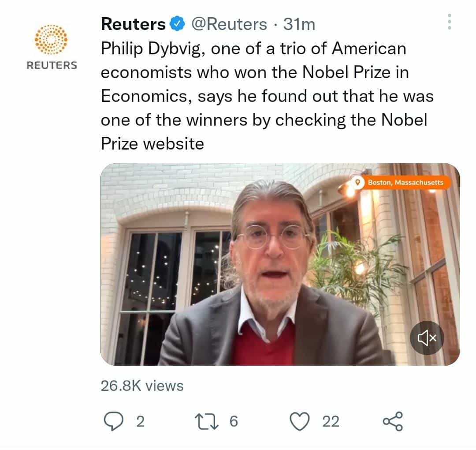
Task: Click the reply speech bubble icon
Action: [x=114, y=421]
